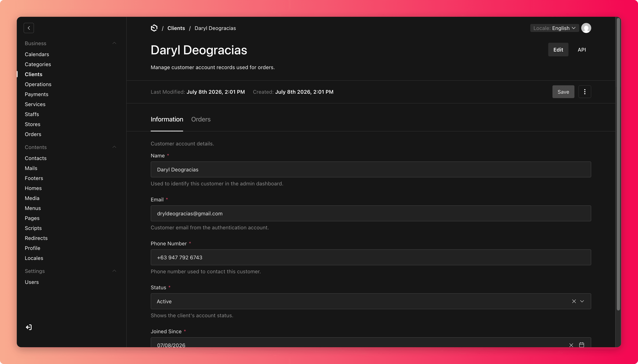The width and height of the screenshot is (638, 364).
Task: Select Clients in sidebar
Action: [x=34, y=74]
